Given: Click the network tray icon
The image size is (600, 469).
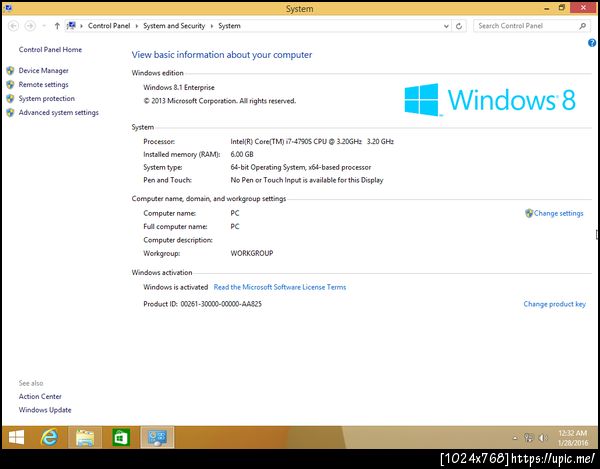Looking at the screenshot, I should coord(528,438).
